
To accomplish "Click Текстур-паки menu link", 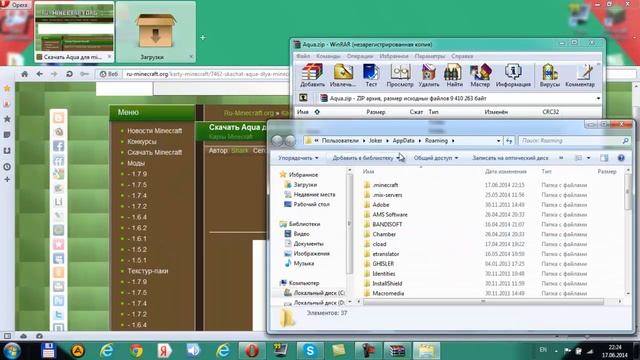I will (x=148, y=271).
